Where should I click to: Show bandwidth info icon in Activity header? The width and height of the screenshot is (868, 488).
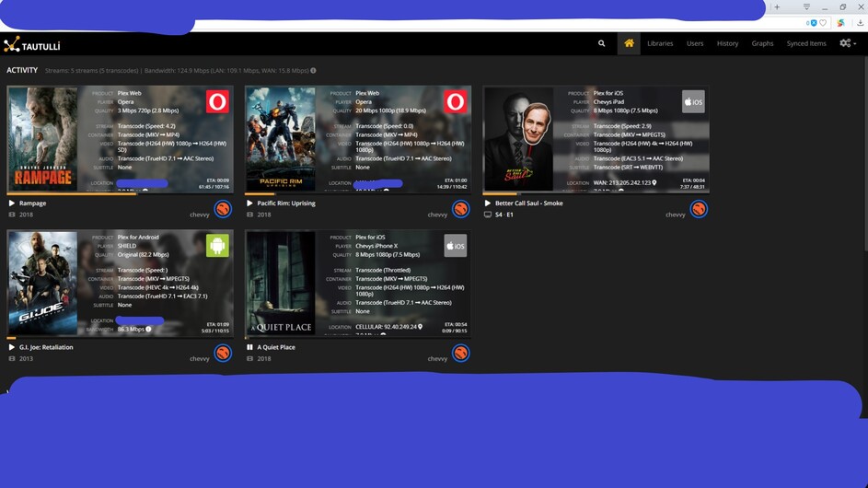pyautogui.click(x=313, y=70)
